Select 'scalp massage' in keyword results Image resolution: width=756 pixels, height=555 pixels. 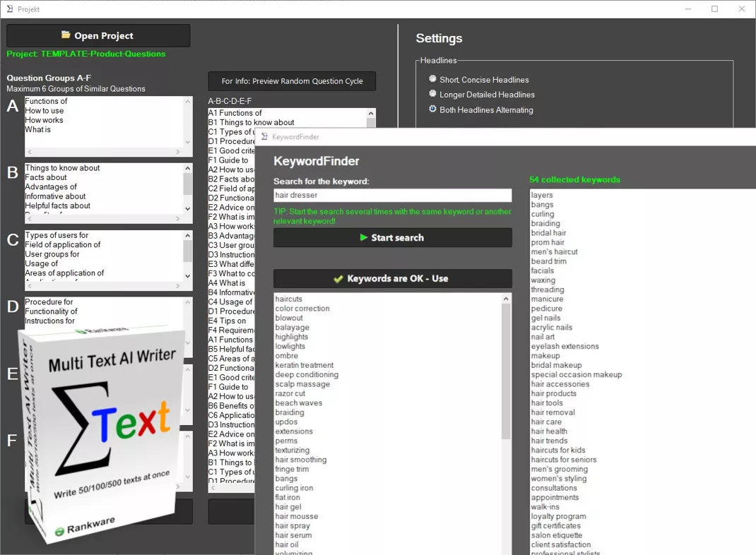point(303,384)
